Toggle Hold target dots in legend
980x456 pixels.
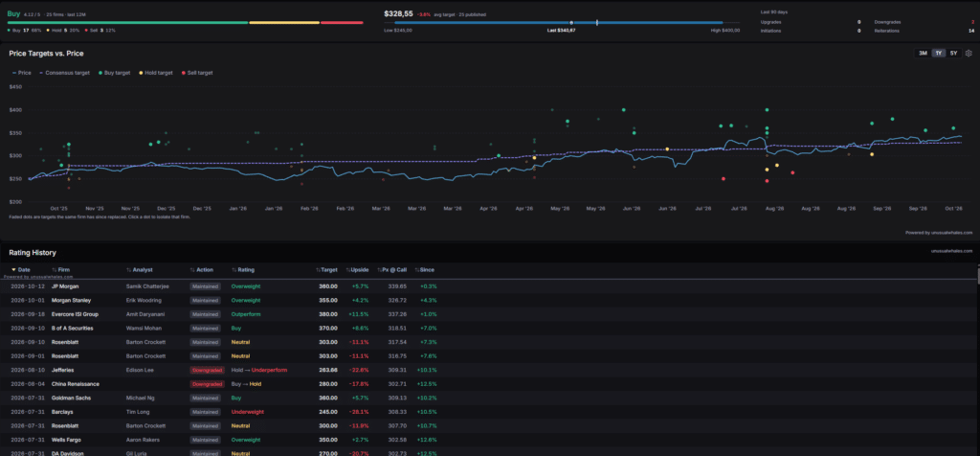click(156, 73)
